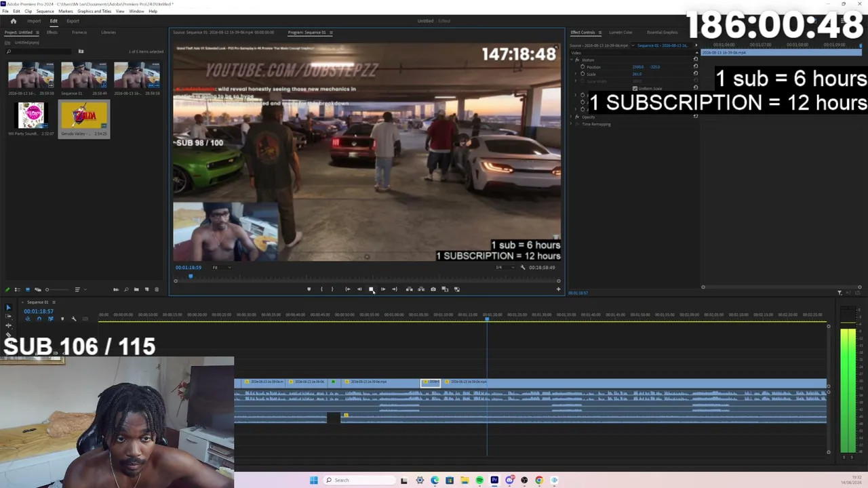The width and height of the screenshot is (868, 488).
Task: Open the Clip menu
Action: [x=28, y=12]
